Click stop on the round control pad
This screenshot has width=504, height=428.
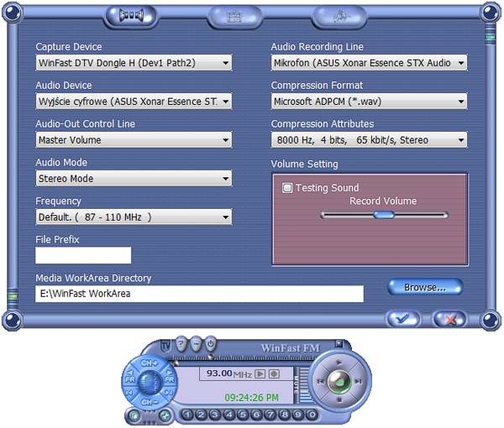pos(339,400)
